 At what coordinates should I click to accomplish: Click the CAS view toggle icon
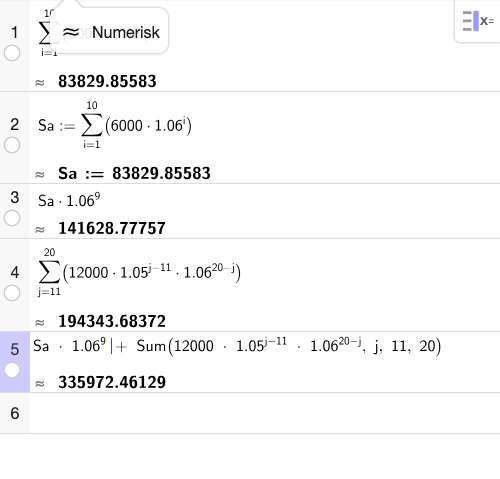click(478, 21)
